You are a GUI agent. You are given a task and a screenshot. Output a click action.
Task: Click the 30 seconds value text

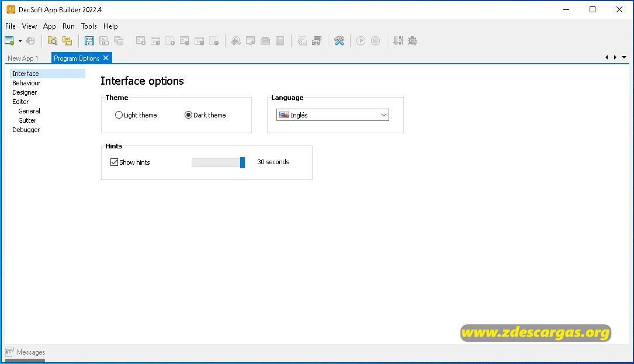(x=273, y=162)
